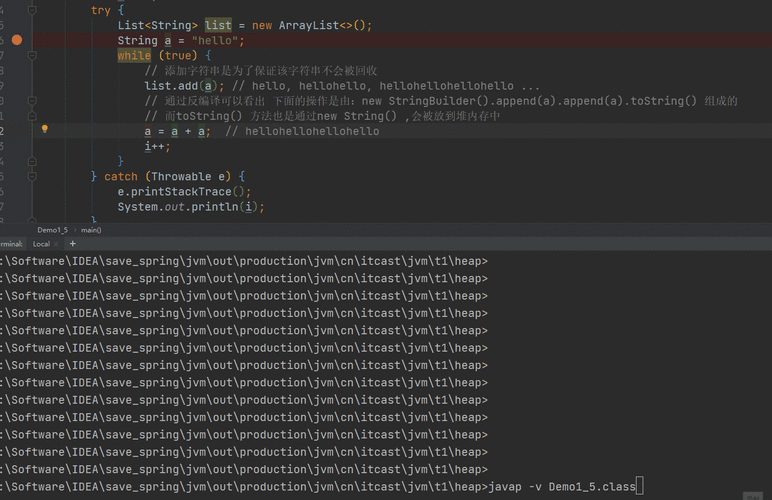Open a new terminal session with plus icon
Image resolution: width=772 pixels, height=500 pixels.
coord(73,243)
